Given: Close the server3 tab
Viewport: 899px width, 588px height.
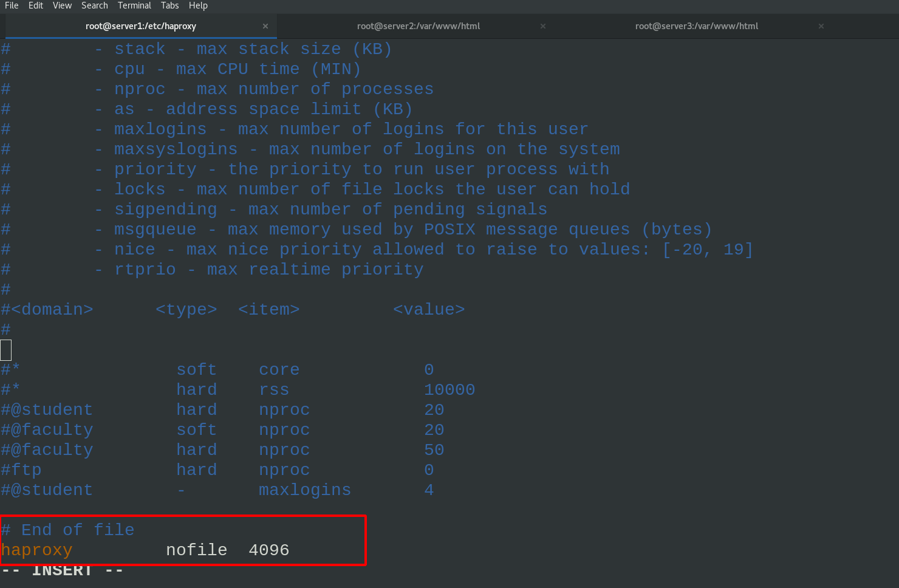Looking at the screenshot, I should 821,26.
